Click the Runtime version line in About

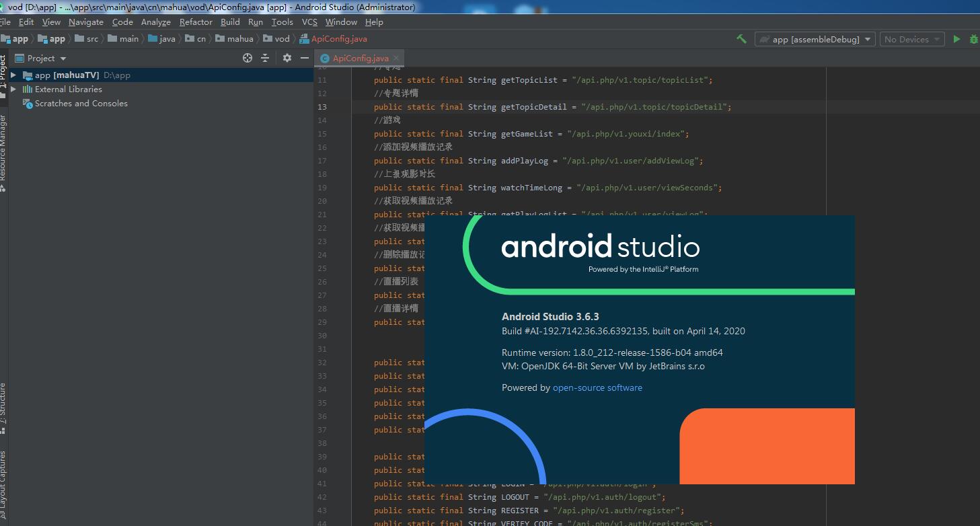pos(612,352)
